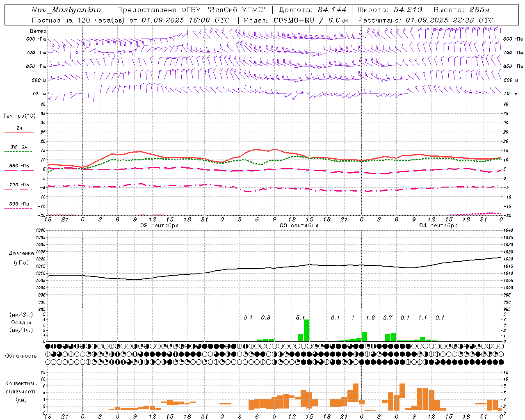Click the 2.7 precipitation total value
Screen dimensions: 525x420
pos(388,317)
